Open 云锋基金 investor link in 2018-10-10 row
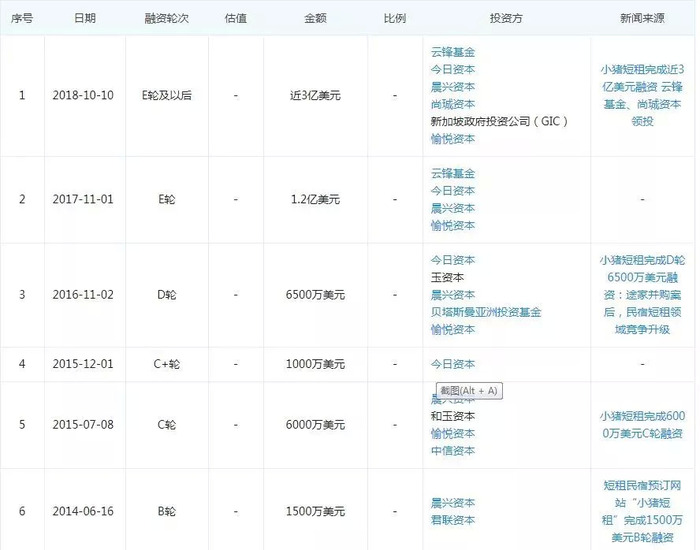The image size is (700, 550). 452,52
